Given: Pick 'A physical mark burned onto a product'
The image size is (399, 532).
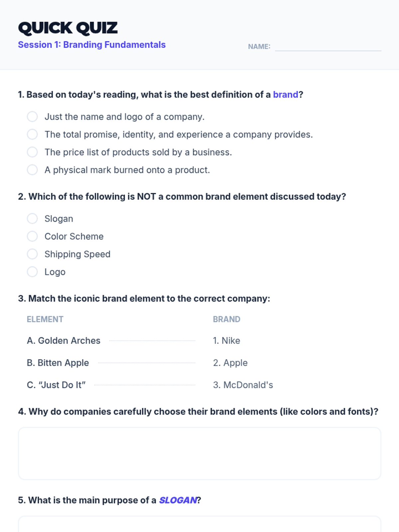Looking at the screenshot, I should click(x=32, y=170).
